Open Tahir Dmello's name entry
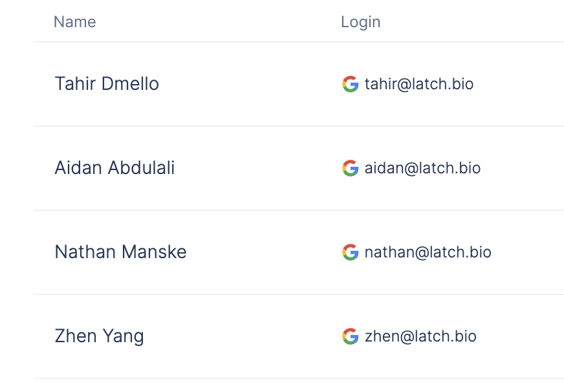Viewport: 564px width, 392px height. click(x=107, y=84)
